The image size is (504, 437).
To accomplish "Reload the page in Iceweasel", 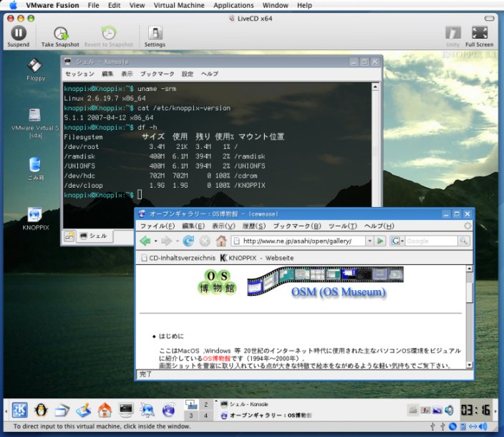I will [x=188, y=241].
